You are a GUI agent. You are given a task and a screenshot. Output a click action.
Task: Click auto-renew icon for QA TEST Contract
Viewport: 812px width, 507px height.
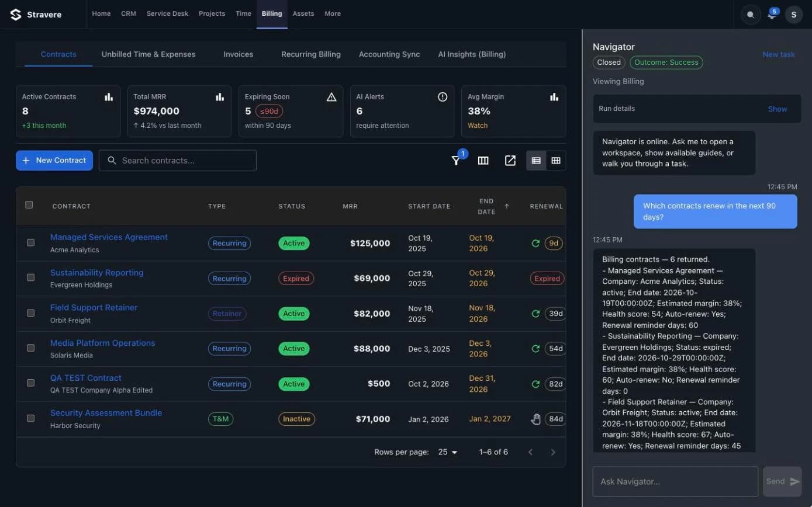pyautogui.click(x=535, y=384)
